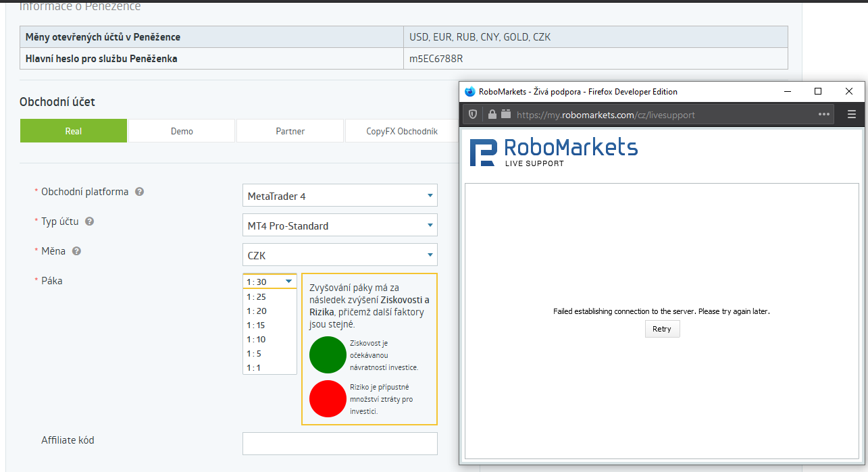Open the Firefox hamburger menu

coord(852,114)
